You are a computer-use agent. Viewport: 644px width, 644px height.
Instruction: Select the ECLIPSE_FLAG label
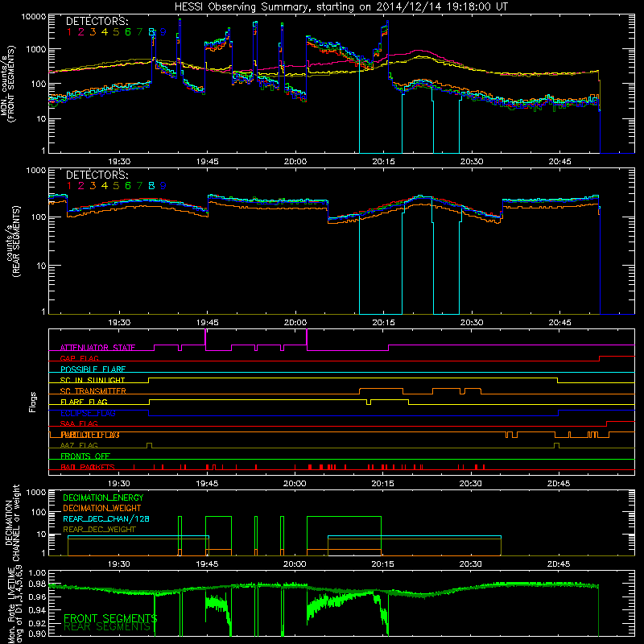[88, 413]
